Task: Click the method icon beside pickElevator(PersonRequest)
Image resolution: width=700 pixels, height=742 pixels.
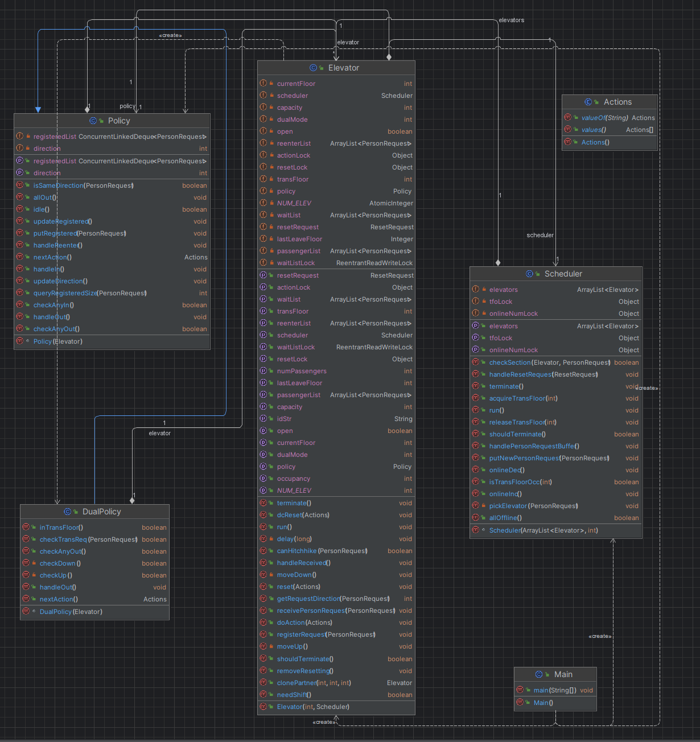Action: (x=476, y=505)
